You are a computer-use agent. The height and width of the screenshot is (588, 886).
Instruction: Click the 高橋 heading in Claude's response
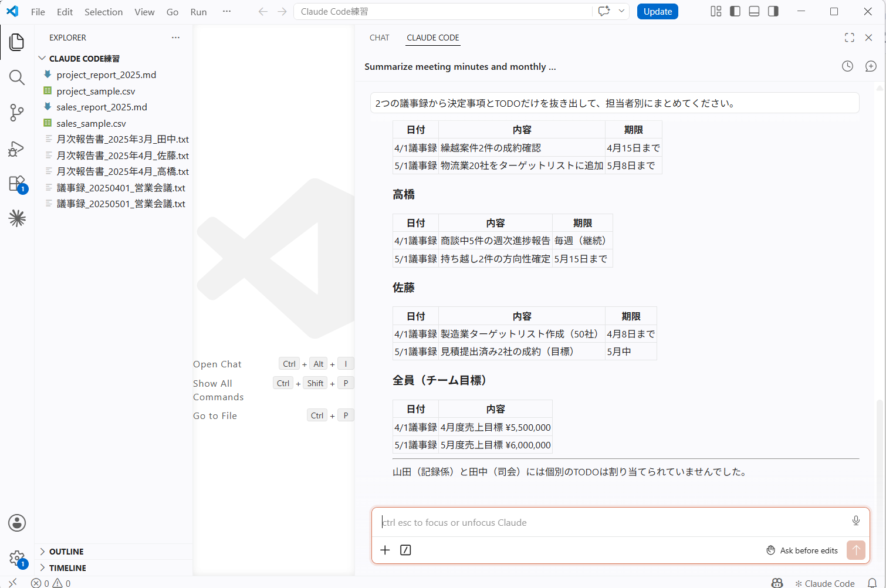point(404,194)
